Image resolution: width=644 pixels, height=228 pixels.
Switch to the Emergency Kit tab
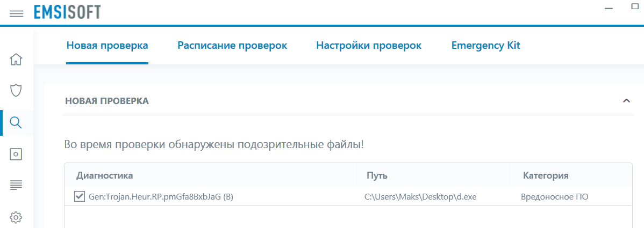pos(486,46)
